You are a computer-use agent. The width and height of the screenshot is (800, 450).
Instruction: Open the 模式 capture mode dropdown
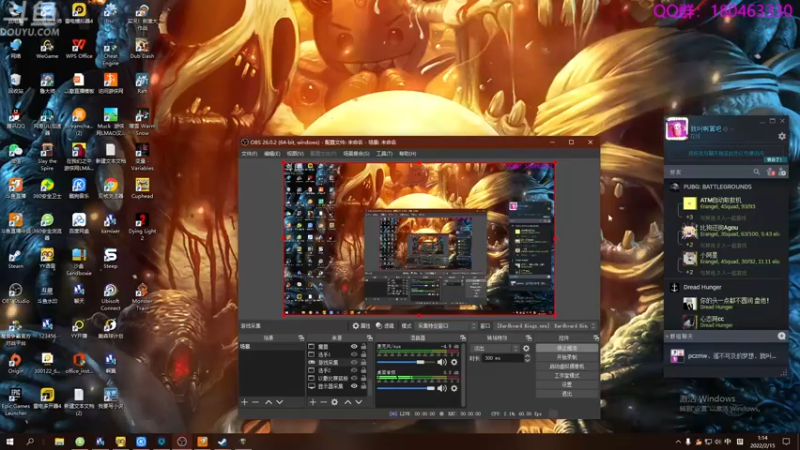click(x=446, y=326)
